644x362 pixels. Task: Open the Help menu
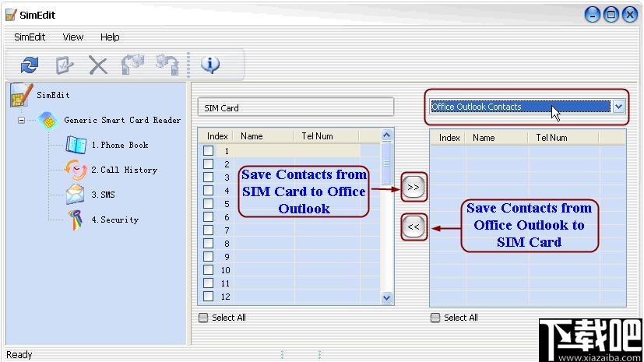point(110,37)
